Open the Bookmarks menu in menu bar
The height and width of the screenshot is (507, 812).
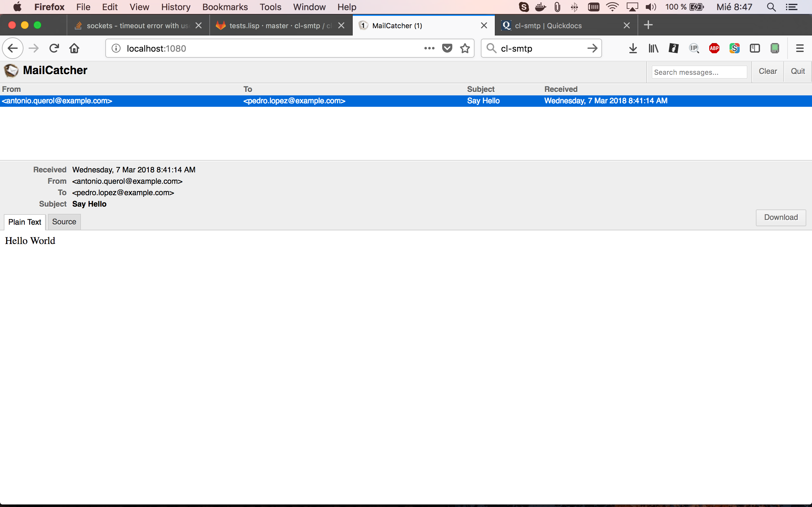point(225,7)
